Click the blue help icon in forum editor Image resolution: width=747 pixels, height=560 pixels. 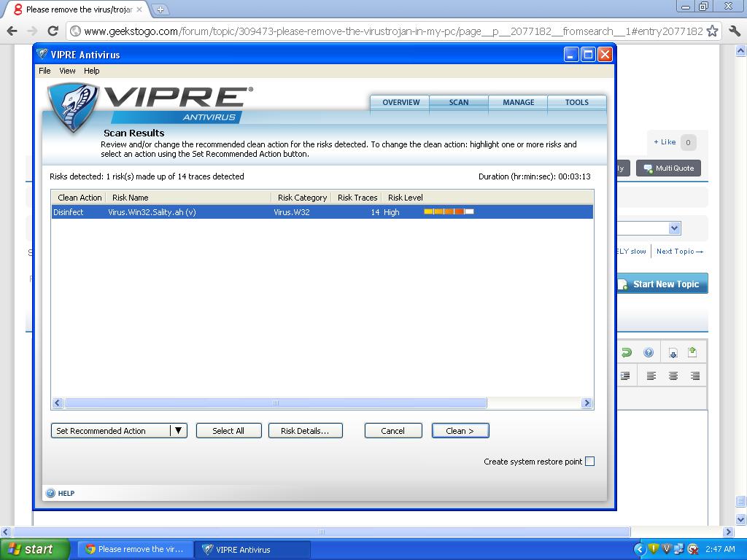(x=649, y=352)
